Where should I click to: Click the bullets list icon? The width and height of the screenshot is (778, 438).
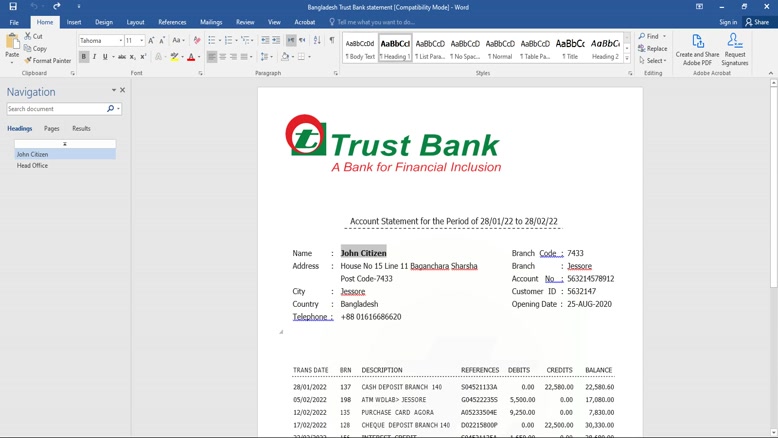pyautogui.click(x=212, y=41)
